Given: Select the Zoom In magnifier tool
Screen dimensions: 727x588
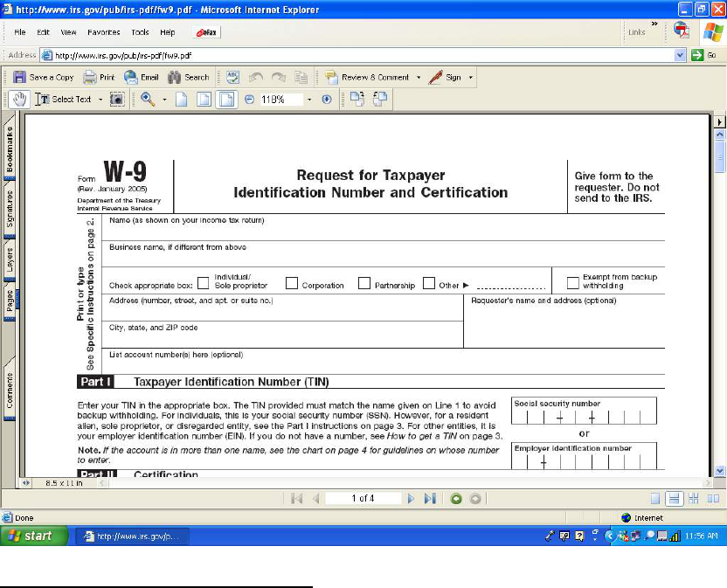Looking at the screenshot, I should [x=148, y=100].
